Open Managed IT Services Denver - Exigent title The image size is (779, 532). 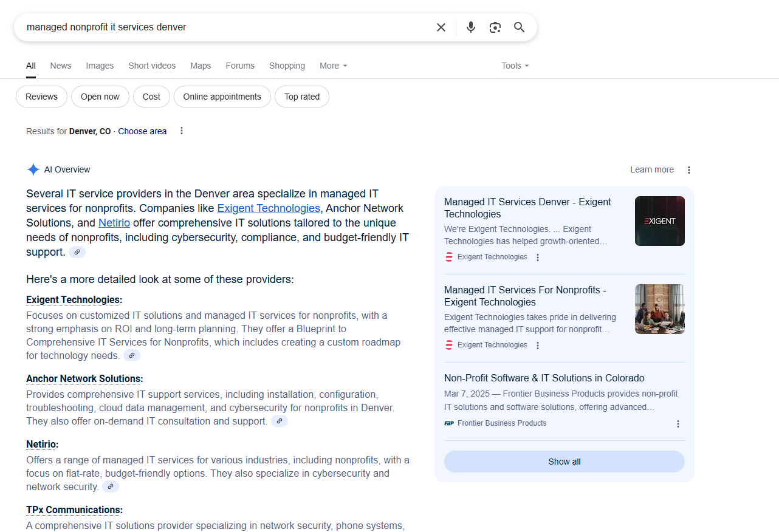pos(527,208)
